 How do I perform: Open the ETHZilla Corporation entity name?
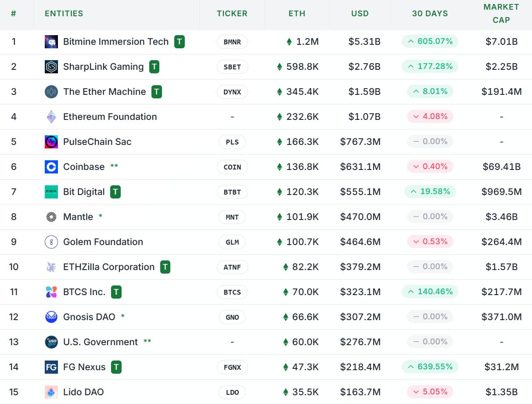click(x=109, y=267)
